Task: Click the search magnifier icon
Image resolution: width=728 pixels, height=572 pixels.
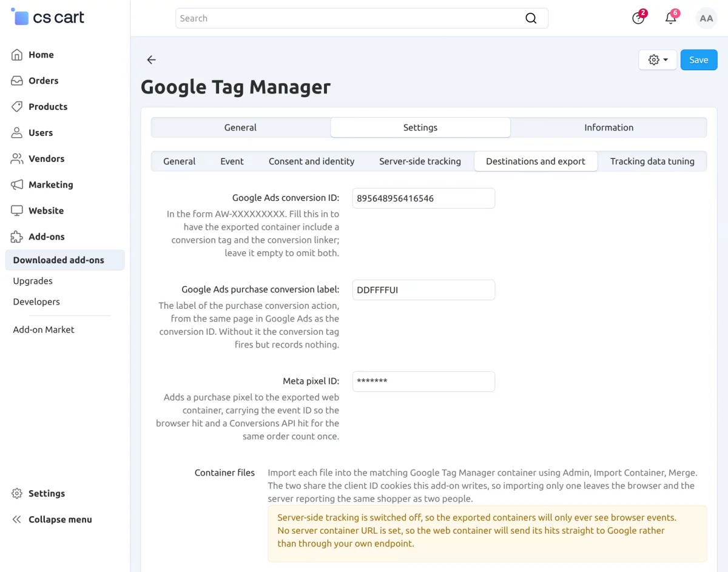Action: coord(531,18)
